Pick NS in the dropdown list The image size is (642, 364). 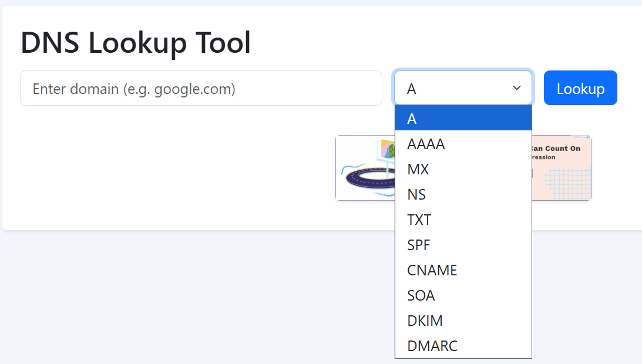463,194
